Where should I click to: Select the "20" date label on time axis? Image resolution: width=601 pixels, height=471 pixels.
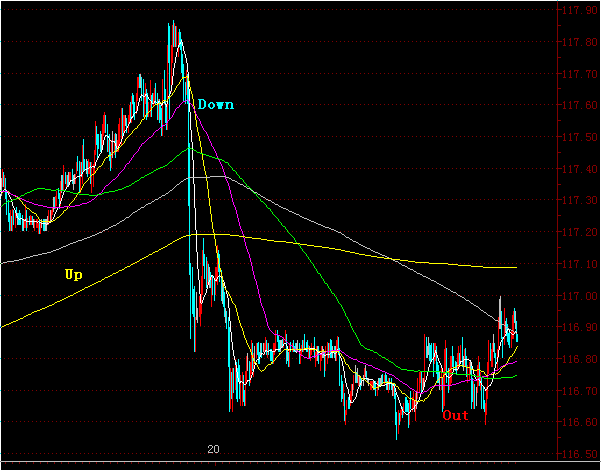[x=213, y=449]
